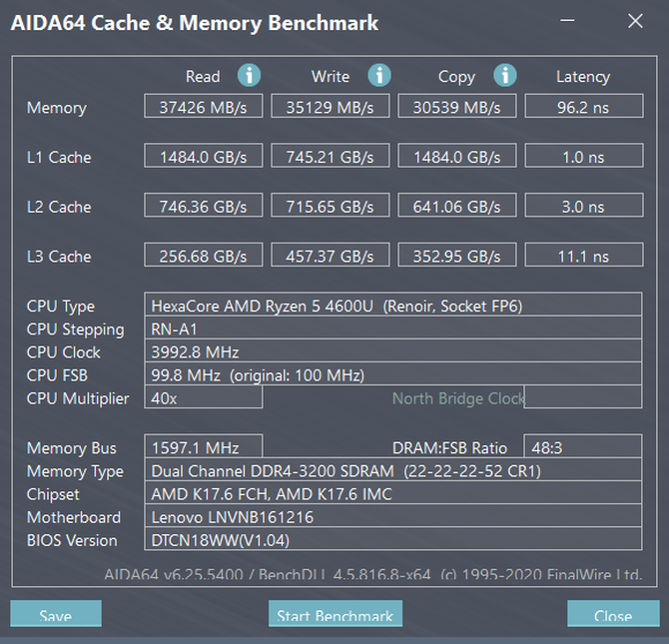Click the L2 Cache Write 715.65 GB/s box

tap(330, 207)
